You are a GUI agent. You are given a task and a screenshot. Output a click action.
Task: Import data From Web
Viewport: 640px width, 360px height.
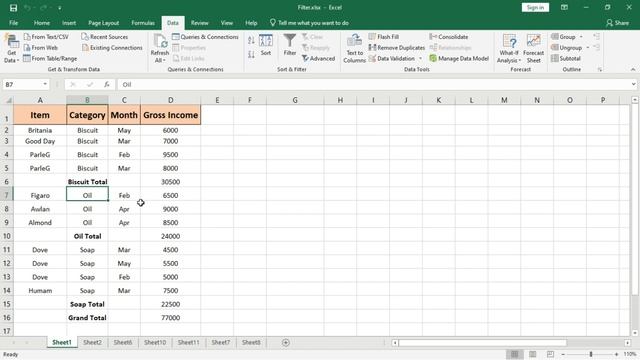[40, 48]
